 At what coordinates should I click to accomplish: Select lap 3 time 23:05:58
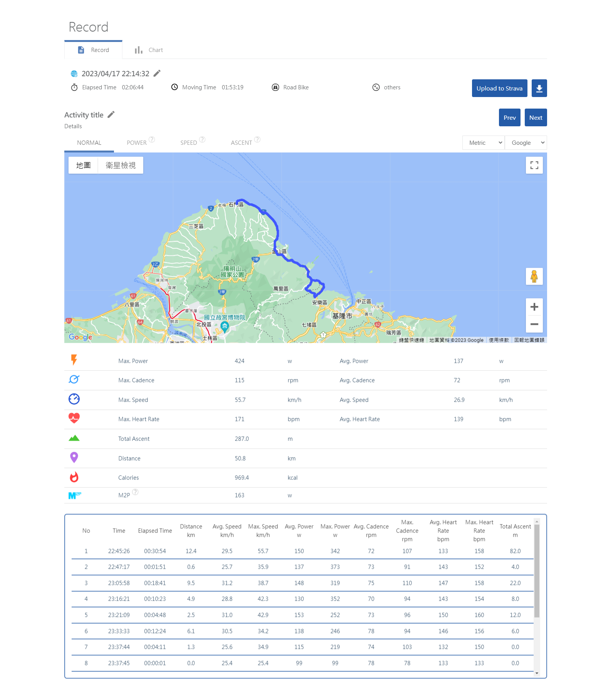(119, 583)
